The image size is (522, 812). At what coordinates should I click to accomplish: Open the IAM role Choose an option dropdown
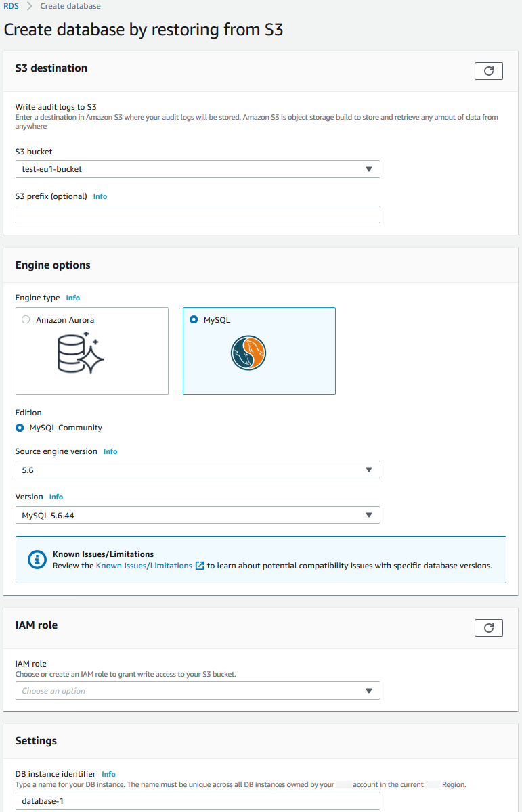(x=198, y=691)
